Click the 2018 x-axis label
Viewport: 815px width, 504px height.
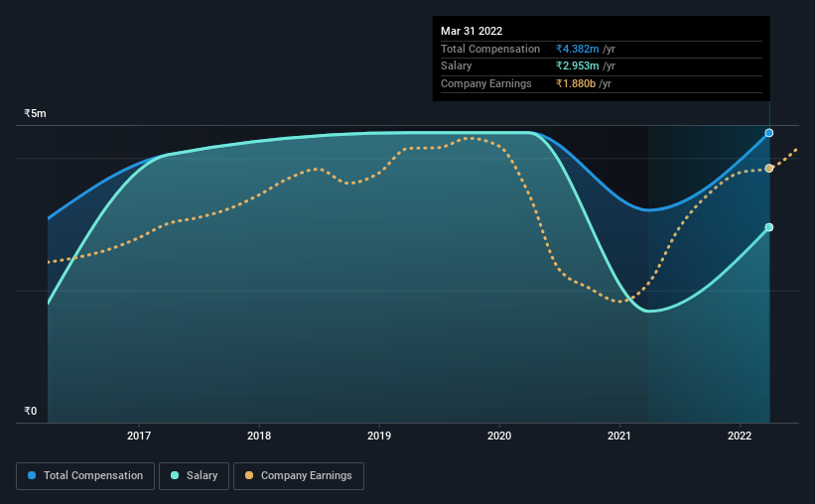[x=259, y=436]
